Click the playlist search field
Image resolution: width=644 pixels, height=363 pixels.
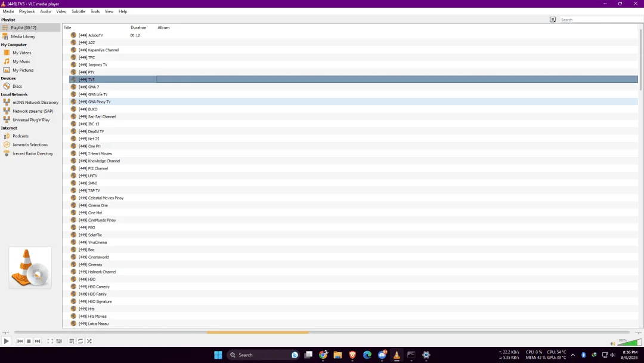(x=600, y=20)
